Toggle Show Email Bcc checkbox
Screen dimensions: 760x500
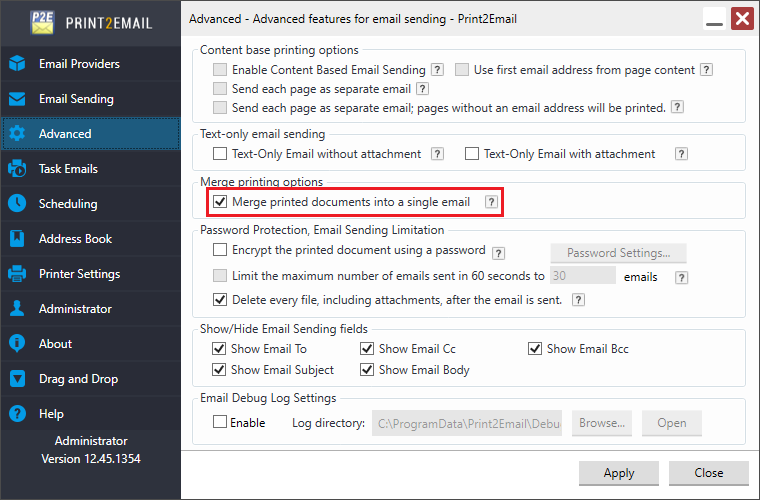coord(536,349)
